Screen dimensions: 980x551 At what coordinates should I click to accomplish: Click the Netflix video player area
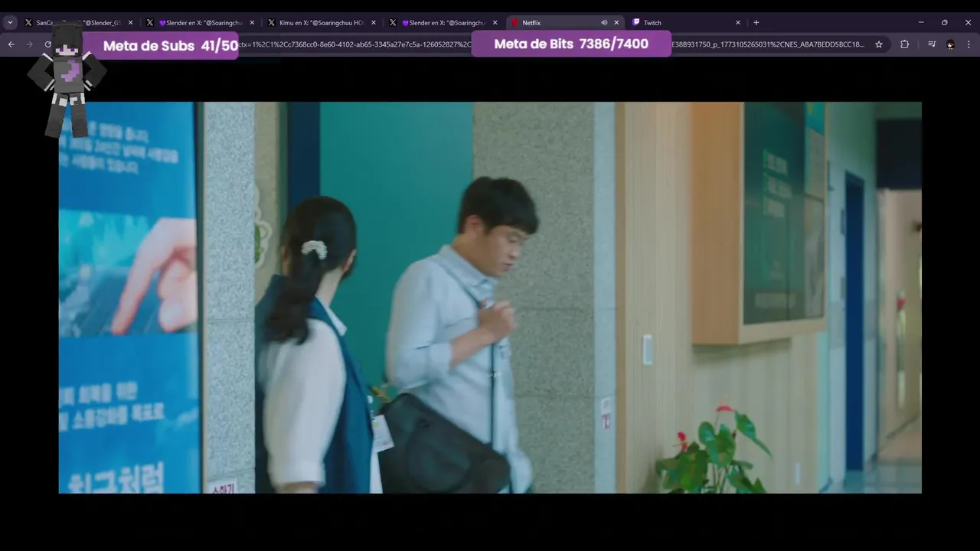490,298
